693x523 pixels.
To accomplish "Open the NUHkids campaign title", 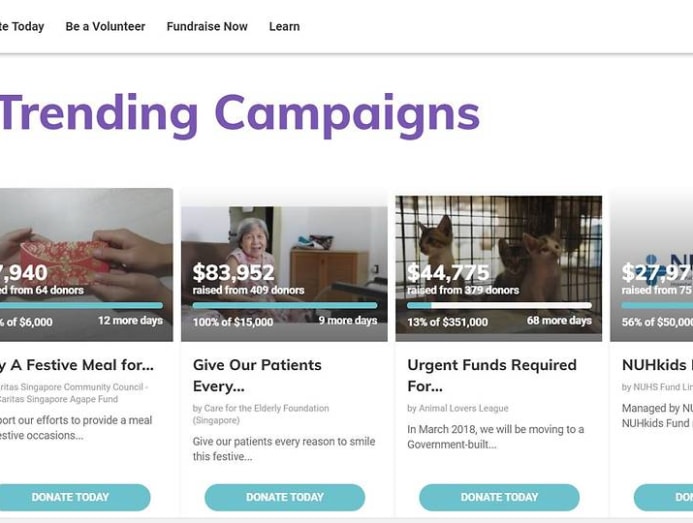I will point(656,365).
